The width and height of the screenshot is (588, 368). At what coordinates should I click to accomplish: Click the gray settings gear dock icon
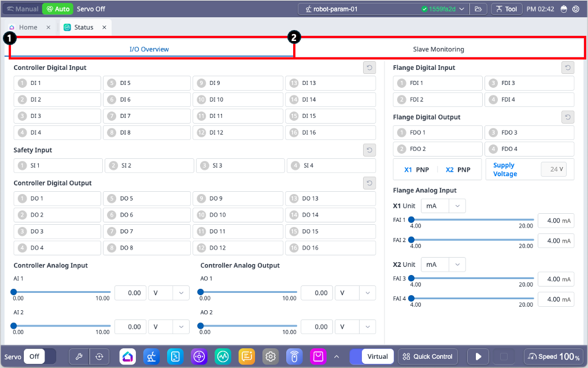(x=270, y=356)
